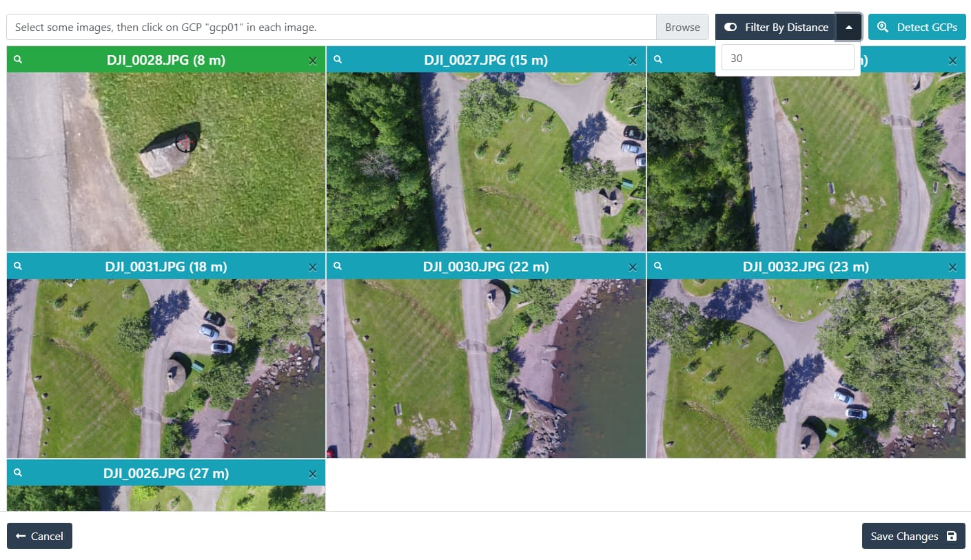Click the Browse button
The image size is (971, 560).
[x=682, y=27]
